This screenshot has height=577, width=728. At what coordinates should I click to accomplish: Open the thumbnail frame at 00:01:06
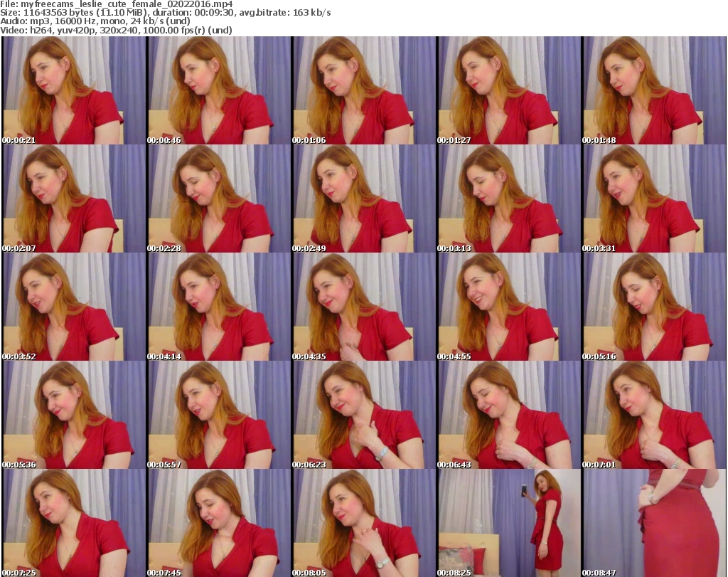pyautogui.click(x=364, y=90)
